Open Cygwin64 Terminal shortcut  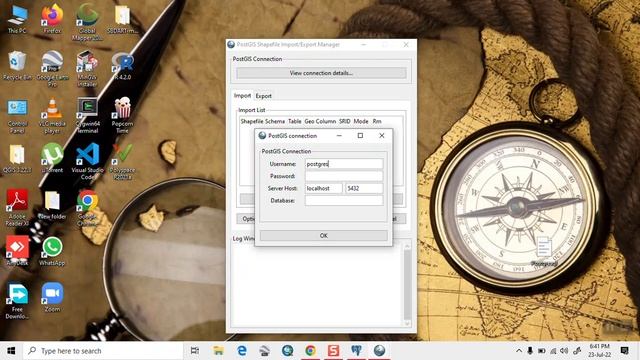[87, 116]
